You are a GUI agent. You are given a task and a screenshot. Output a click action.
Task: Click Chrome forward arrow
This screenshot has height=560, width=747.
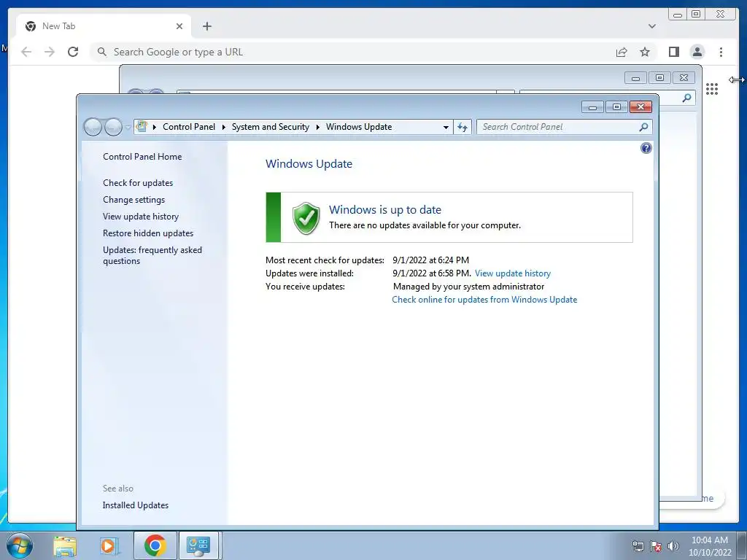[50, 52]
